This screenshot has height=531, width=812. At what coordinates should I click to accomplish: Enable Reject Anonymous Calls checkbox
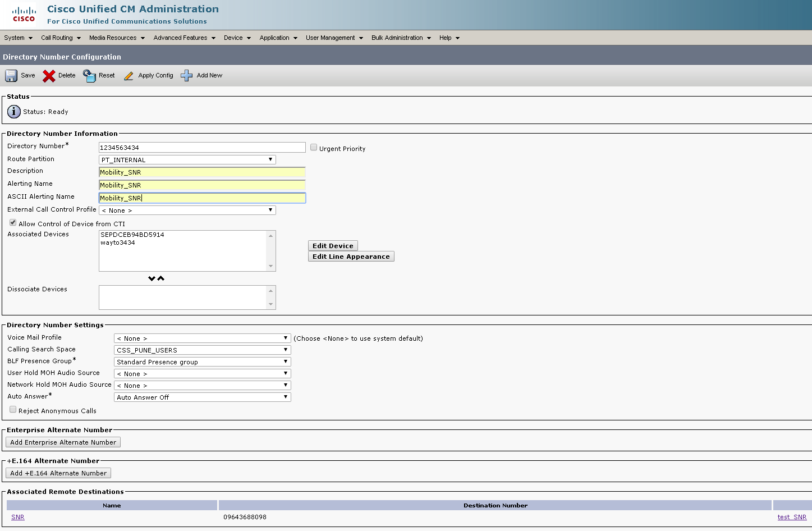13,410
